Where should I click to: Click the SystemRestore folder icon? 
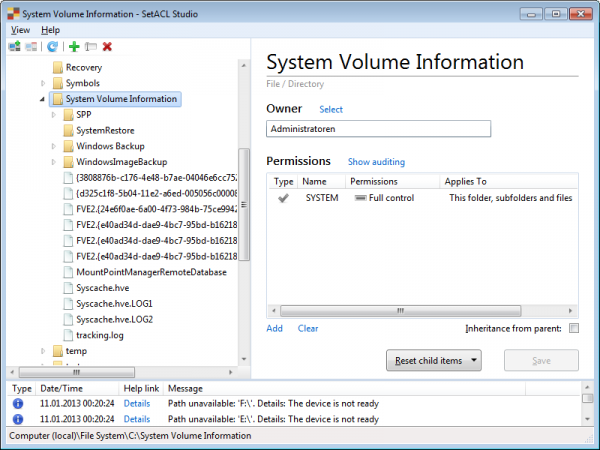click(68, 130)
